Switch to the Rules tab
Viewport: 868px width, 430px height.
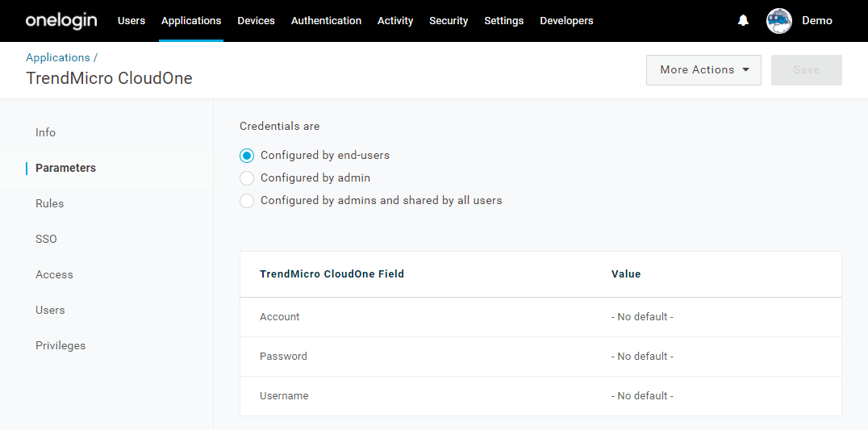click(x=50, y=203)
